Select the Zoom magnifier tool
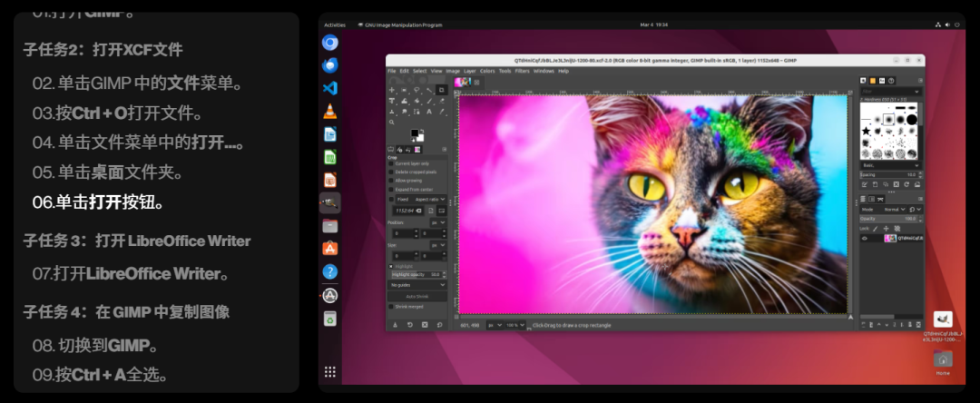The height and width of the screenshot is (403, 980). 391,123
